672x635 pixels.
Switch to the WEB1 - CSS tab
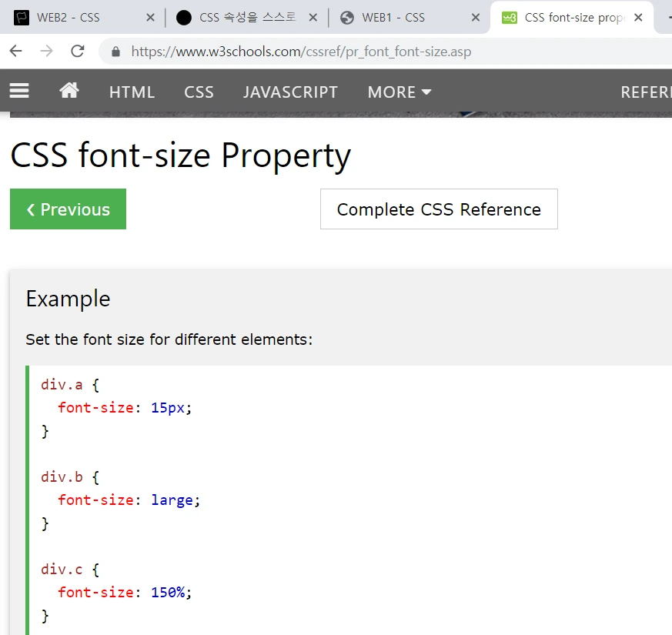pos(410,18)
